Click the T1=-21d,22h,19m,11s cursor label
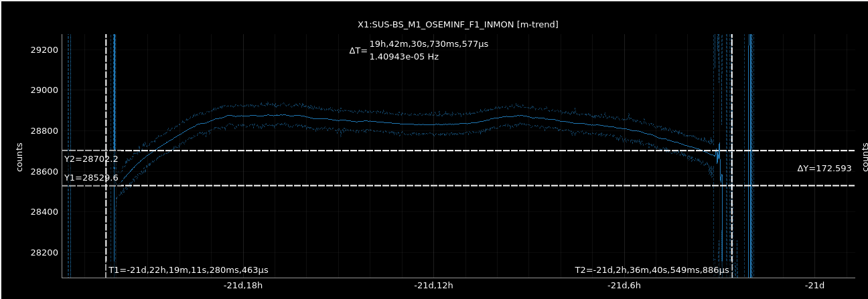Image resolution: width=868 pixels, height=299 pixels. pos(188,270)
